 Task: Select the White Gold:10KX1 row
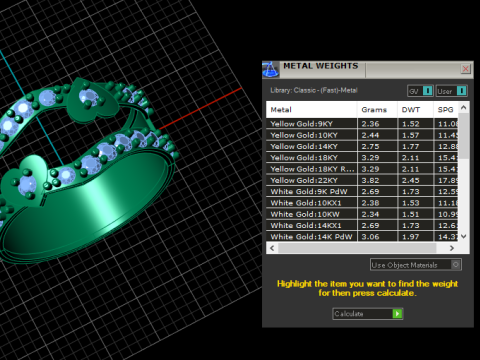362,203
